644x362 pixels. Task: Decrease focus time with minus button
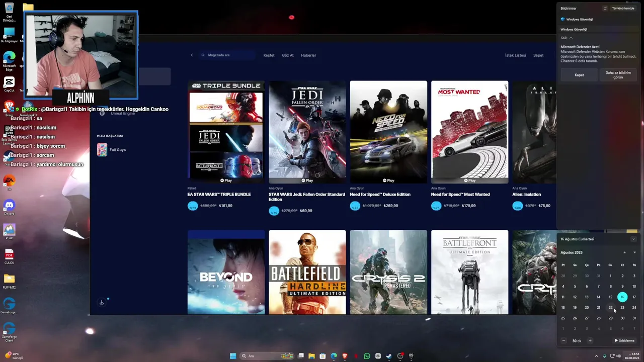pos(563,340)
